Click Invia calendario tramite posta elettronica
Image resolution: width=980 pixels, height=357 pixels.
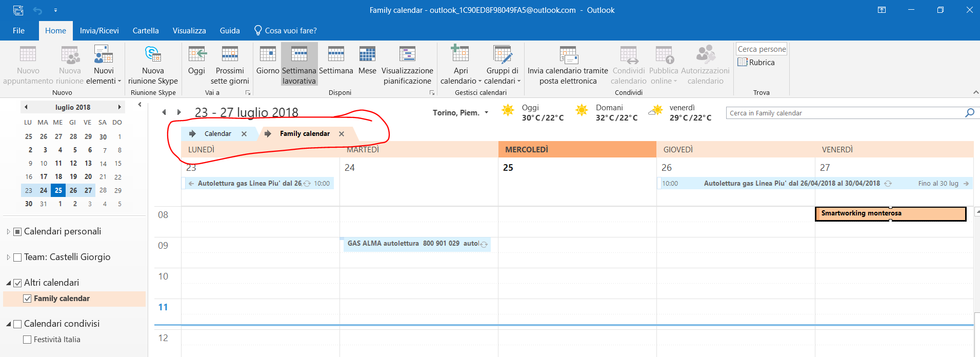click(x=568, y=64)
